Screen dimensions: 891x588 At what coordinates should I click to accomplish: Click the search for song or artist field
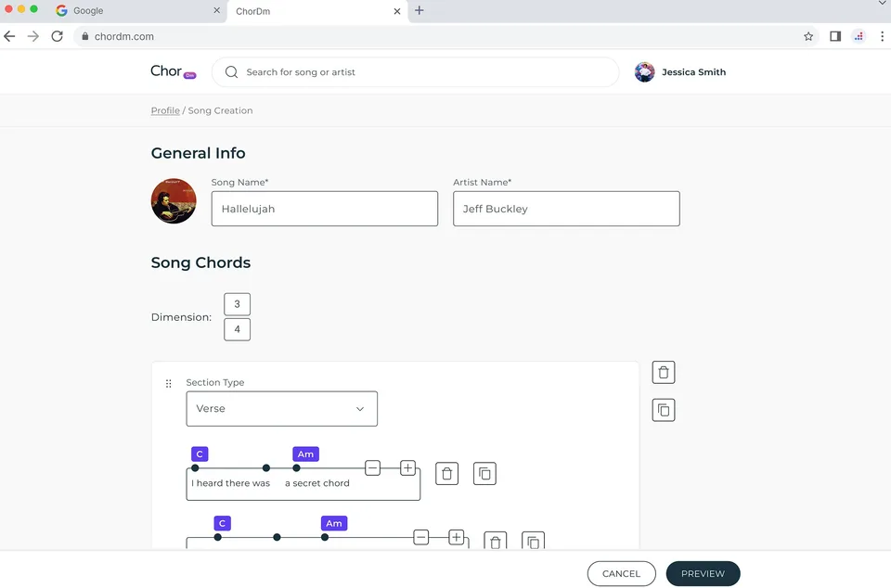coord(416,72)
